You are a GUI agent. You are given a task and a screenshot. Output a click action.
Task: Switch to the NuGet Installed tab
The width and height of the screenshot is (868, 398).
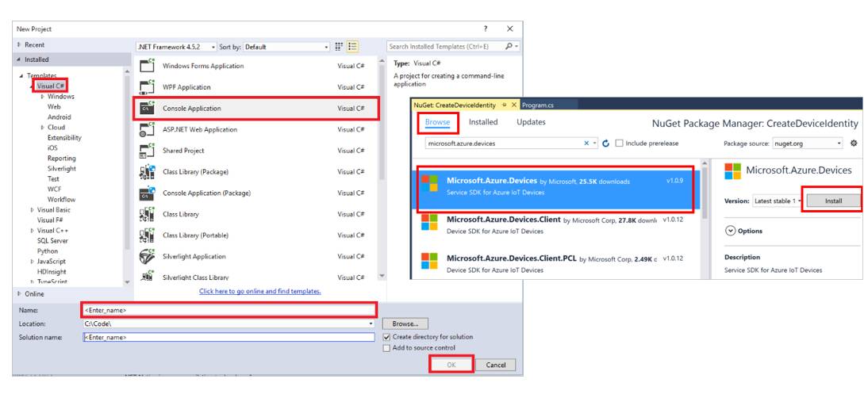483,122
